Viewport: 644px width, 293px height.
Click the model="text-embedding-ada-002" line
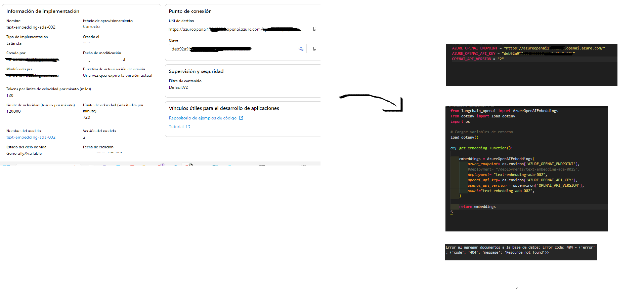click(x=501, y=191)
